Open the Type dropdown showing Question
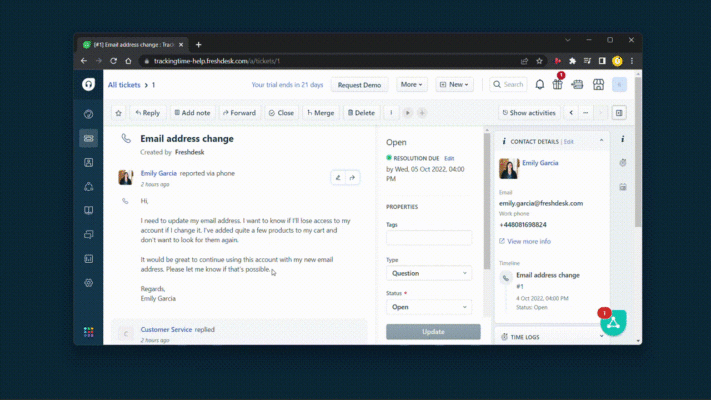The height and width of the screenshot is (400, 711). (x=429, y=273)
